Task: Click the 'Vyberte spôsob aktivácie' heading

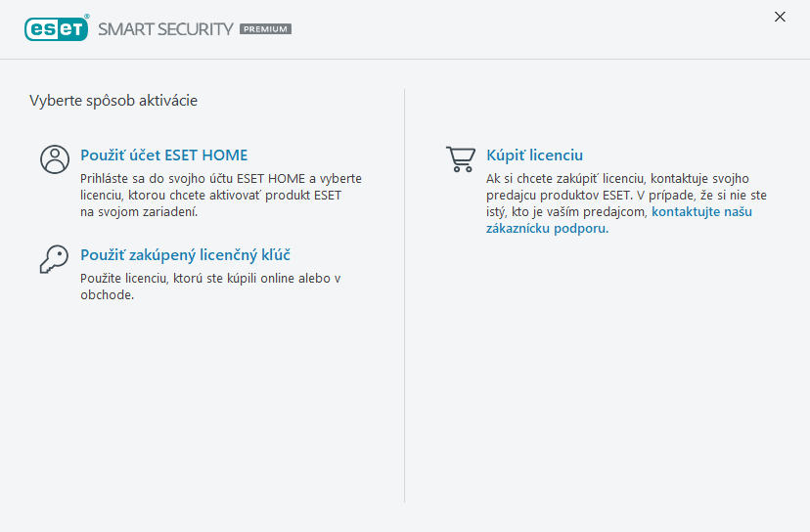Action: tap(113, 100)
